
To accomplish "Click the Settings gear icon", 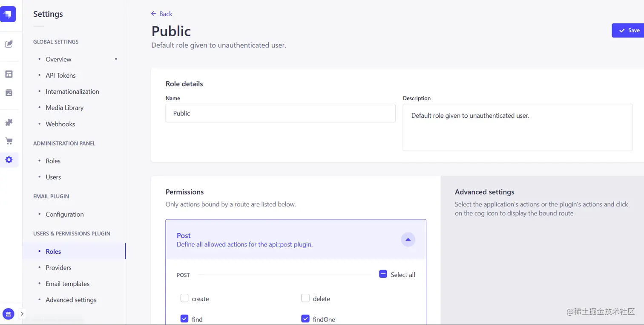I will click(x=9, y=160).
